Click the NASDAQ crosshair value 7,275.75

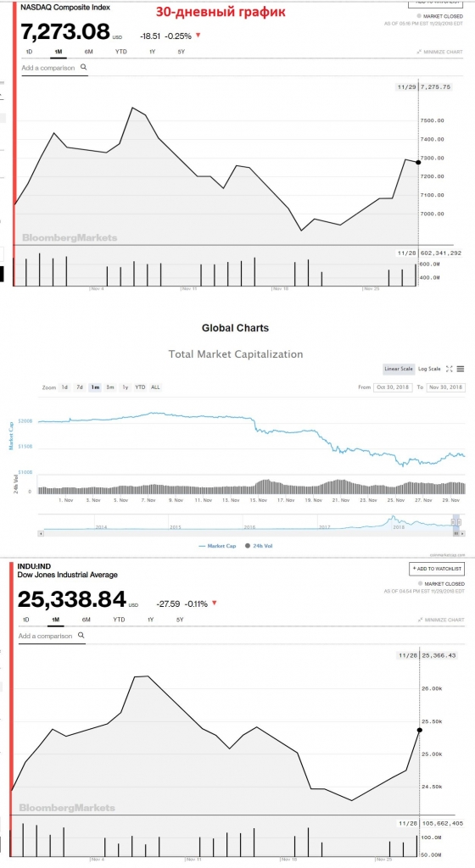436,87
